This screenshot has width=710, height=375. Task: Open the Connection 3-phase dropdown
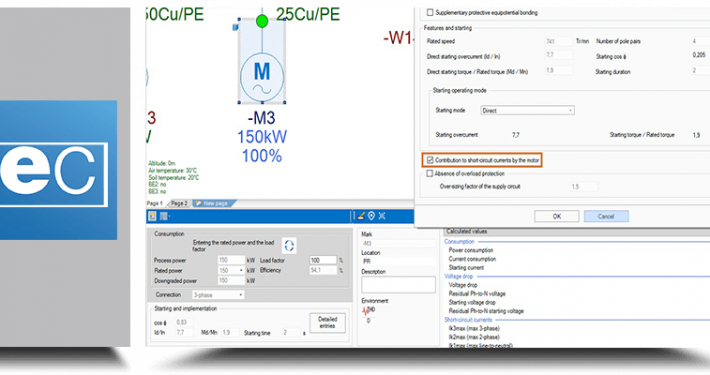pos(218,295)
